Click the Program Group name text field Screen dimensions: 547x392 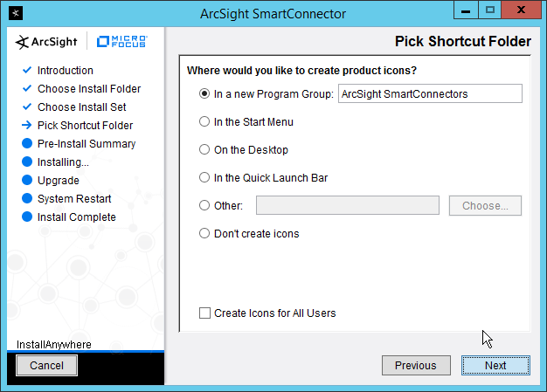pos(429,93)
